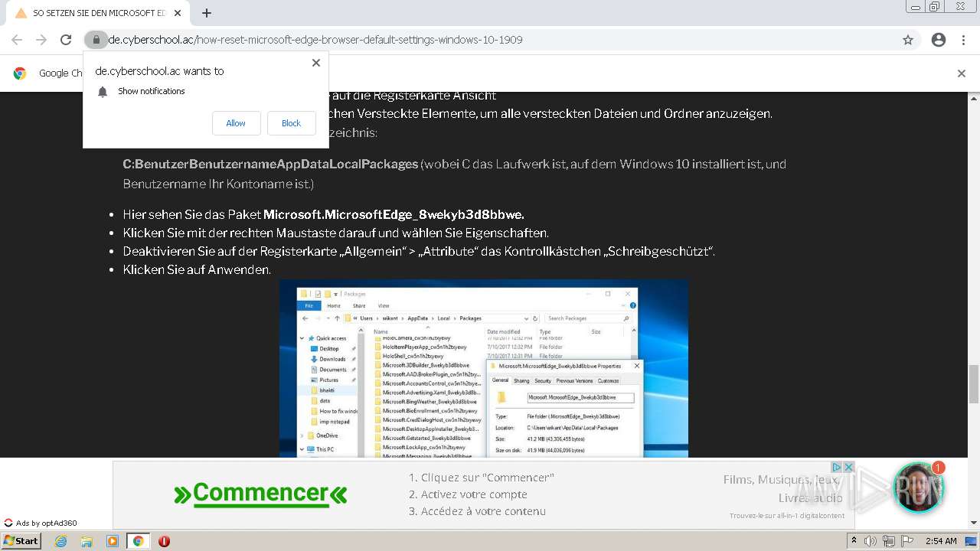Open File Explorer from the taskbar
Image resolution: width=980 pixels, height=551 pixels.
[x=87, y=541]
